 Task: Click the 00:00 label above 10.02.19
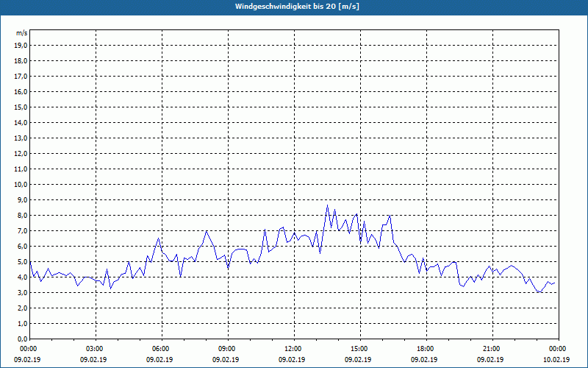[559, 349]
